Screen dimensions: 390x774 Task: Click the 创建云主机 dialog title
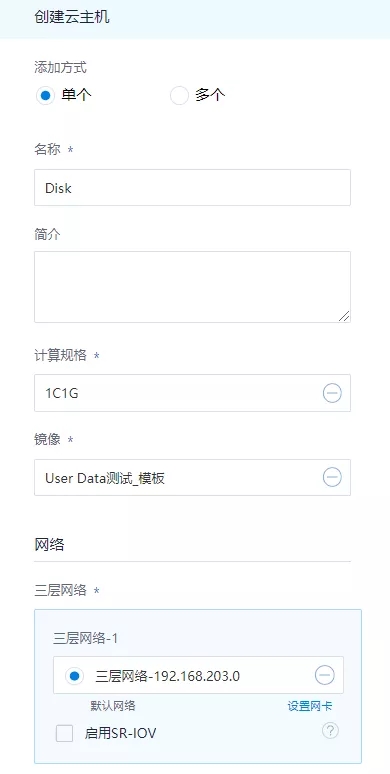tap(72, 18)
